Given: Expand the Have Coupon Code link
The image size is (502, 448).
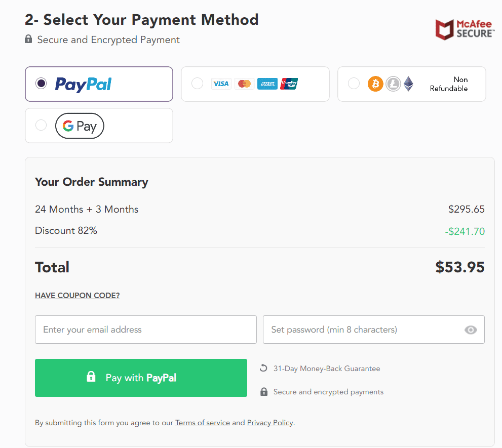Looking at the screenshot, I should [x=77, y=296].
